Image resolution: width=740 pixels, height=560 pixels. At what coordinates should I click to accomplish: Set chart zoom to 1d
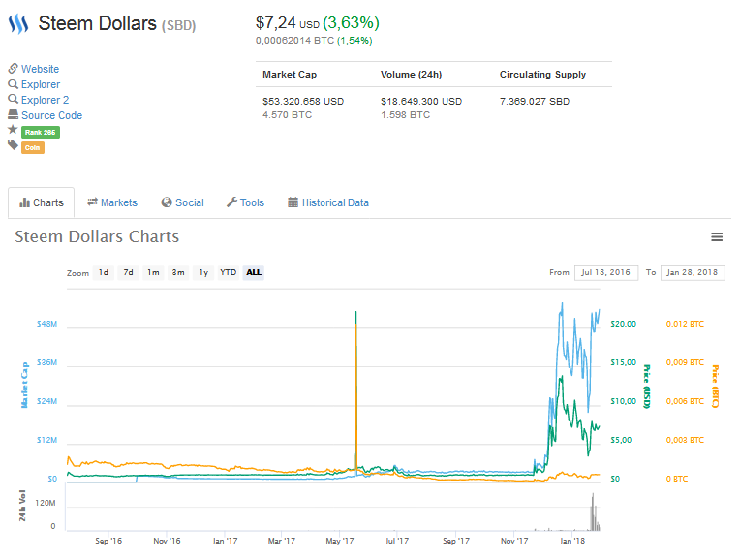104,272
